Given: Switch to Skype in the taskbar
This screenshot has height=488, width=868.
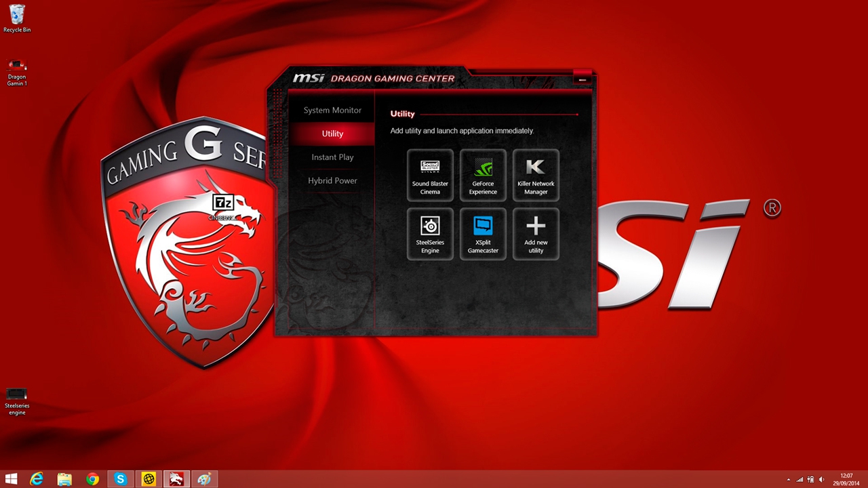Looking at the screenshot, I should (120, 479).
